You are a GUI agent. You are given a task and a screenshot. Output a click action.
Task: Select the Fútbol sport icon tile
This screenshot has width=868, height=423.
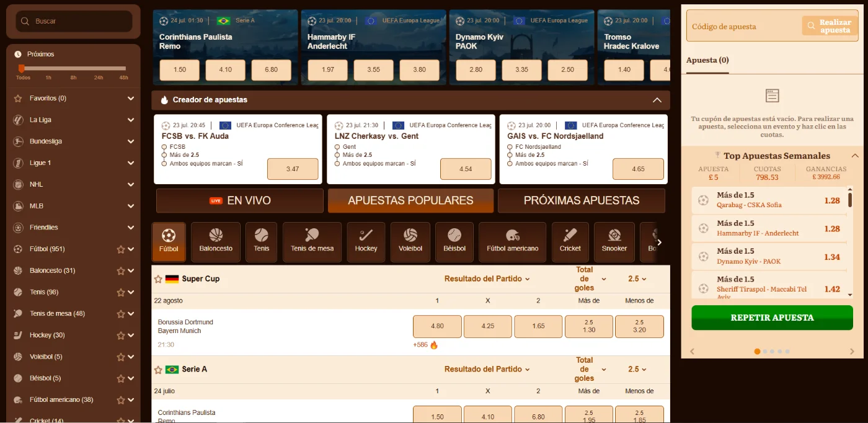tap(169, 242)
